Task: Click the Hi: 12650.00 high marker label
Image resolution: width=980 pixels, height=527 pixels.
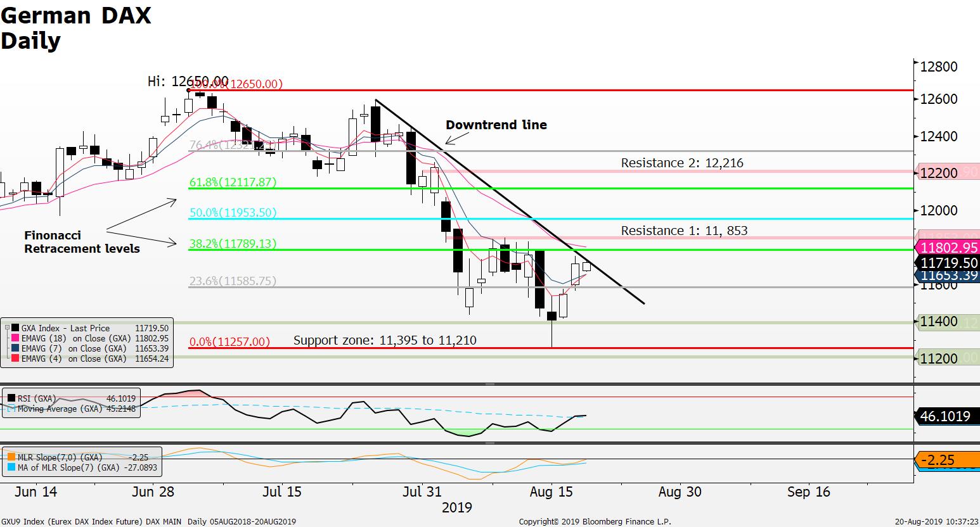Action: 188,81
